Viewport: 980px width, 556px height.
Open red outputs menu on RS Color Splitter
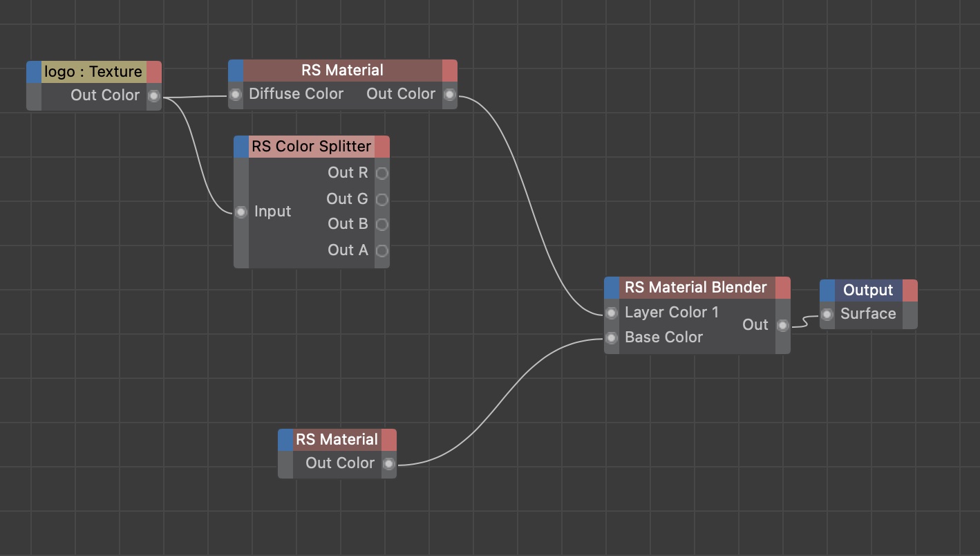click(x=382, y=147)
